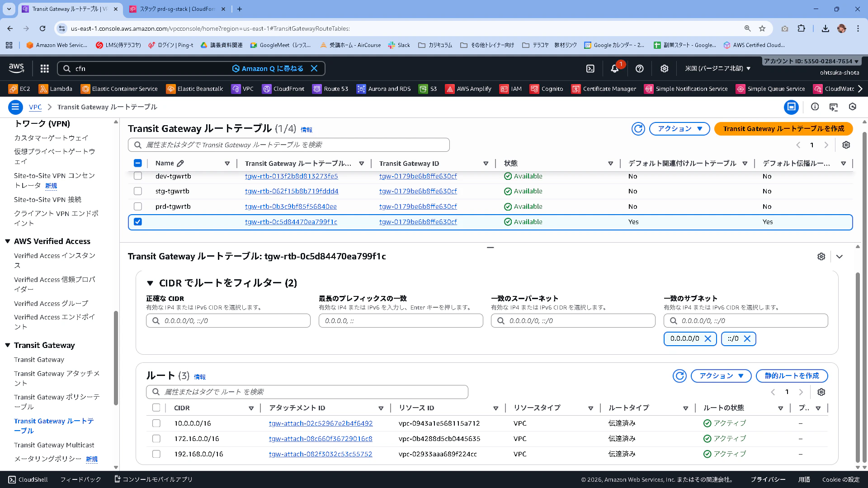Toggle the side navigation hamburger menu
868x488 pixels.
pyautogui.click(x=15, y=107)
